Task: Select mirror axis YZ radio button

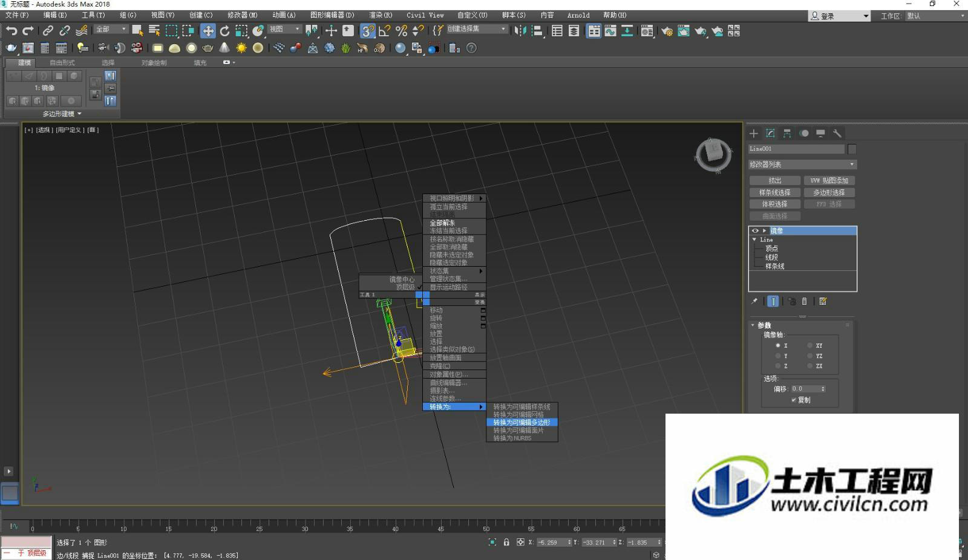Action: pos(809,356)
